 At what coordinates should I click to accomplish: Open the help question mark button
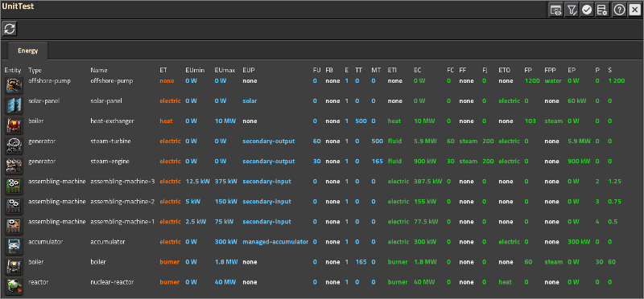[x=619, y=10]
